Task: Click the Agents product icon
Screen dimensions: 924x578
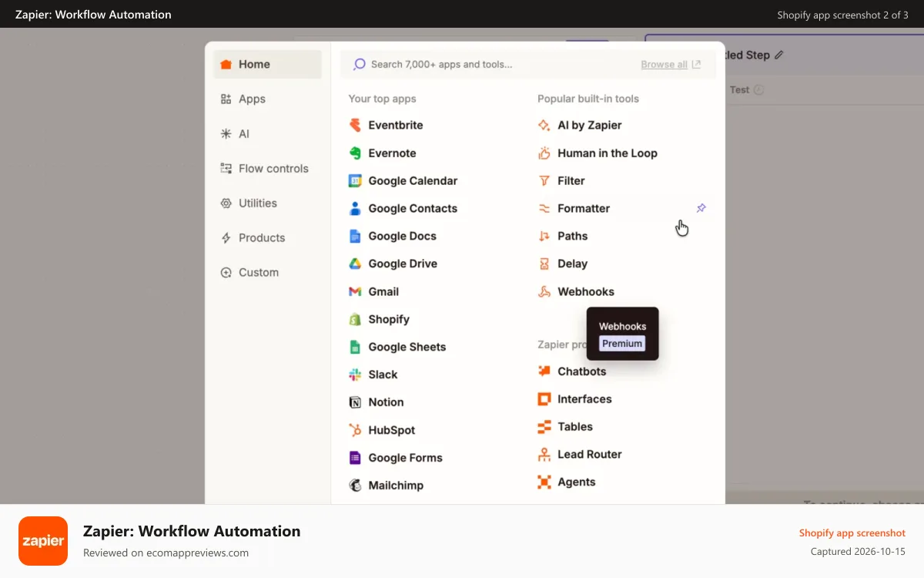Action: pos(544,482)
